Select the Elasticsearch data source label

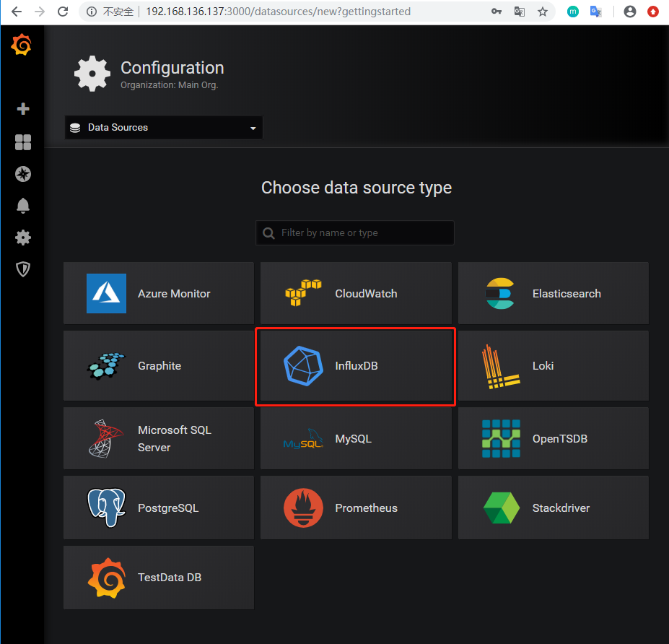[x=567, y=294]
